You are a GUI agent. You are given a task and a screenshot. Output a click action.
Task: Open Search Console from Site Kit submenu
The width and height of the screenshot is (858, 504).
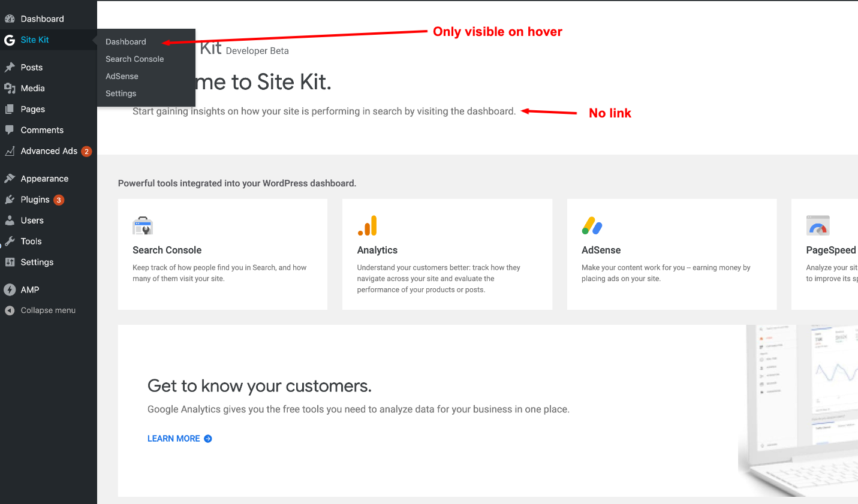tap(134, 59)
